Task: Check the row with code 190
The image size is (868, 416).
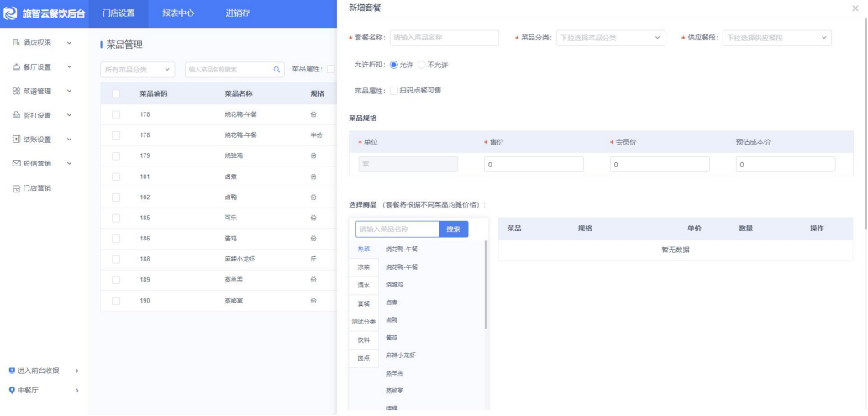Action: 116,301
